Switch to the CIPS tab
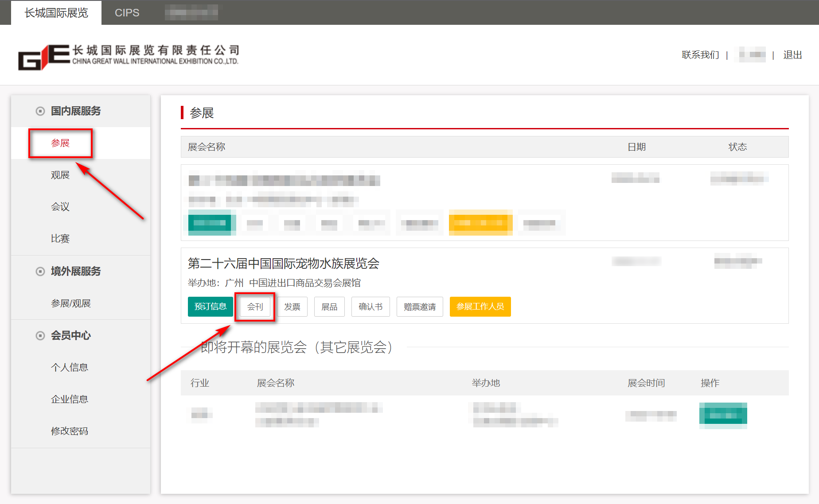Screen dimensions: 819x504 (127, 13)
